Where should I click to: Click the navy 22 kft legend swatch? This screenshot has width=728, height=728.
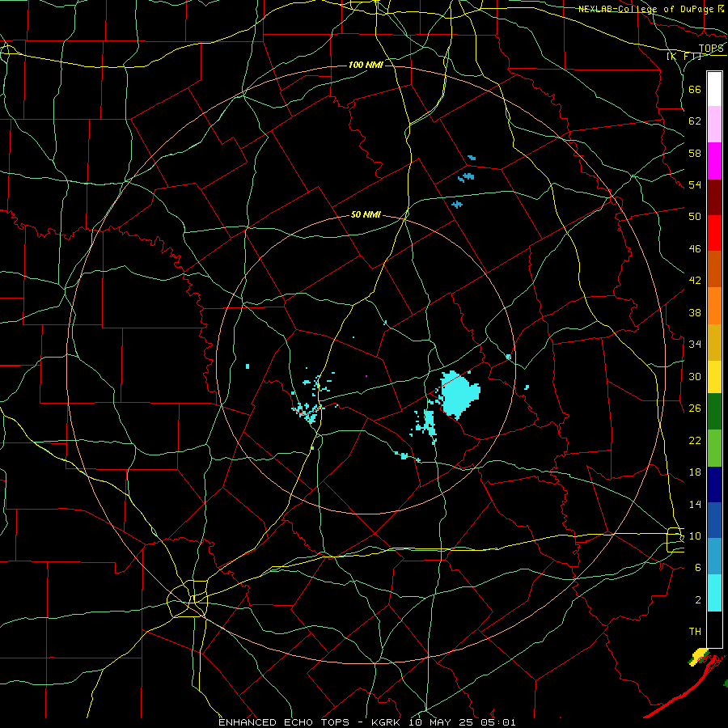[714, 485]
